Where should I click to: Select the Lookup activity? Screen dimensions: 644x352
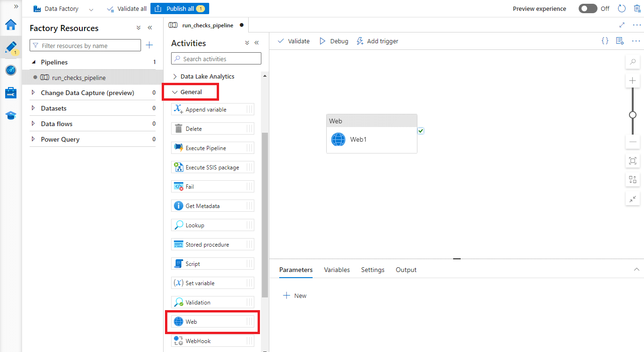[213, 225]
